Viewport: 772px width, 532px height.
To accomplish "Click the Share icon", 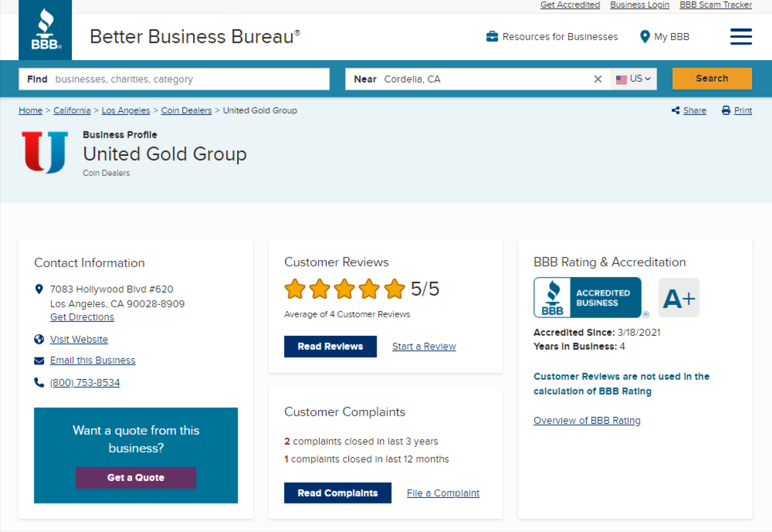I will [675, 110].
